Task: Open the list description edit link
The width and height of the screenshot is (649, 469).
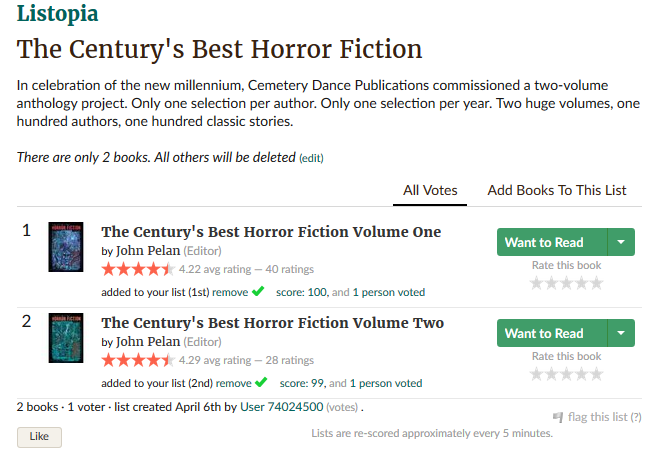Action: point(312,158)
